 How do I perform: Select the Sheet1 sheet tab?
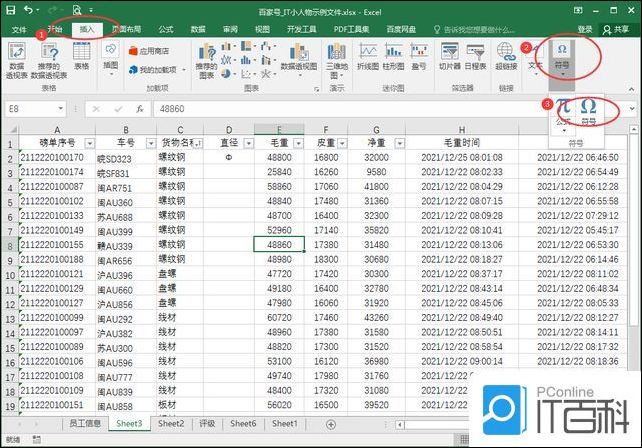coord(285,423)
